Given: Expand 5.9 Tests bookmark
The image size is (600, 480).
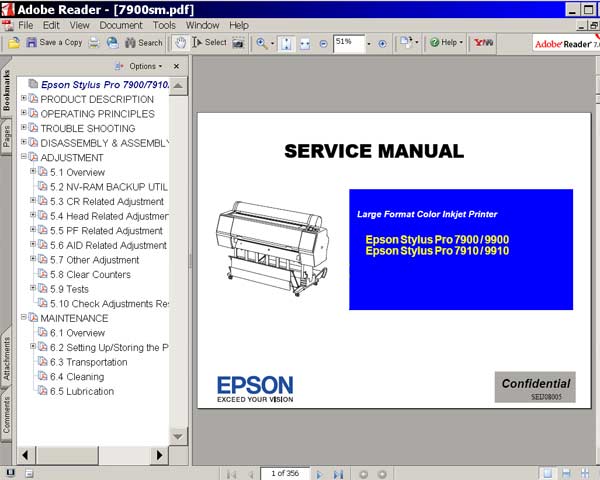Looking at the screenshot, I should pos(33,288).
